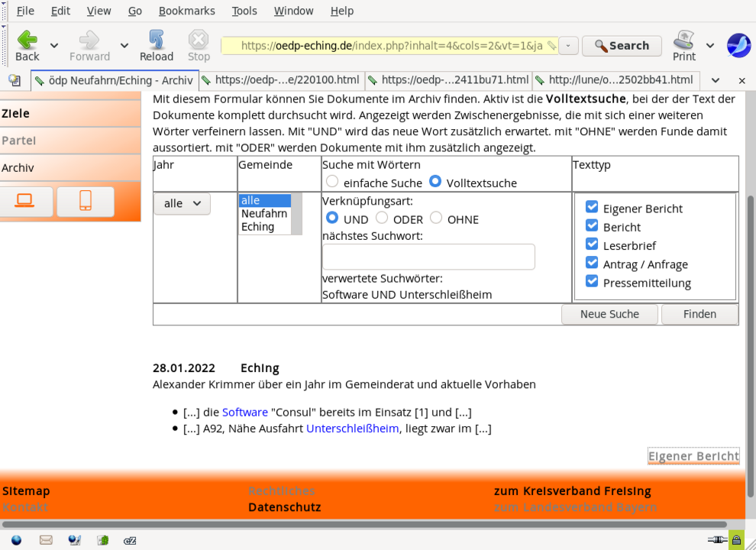Open the Bookmarks menu
Screen dimensions: 756x550
(186, 11)
